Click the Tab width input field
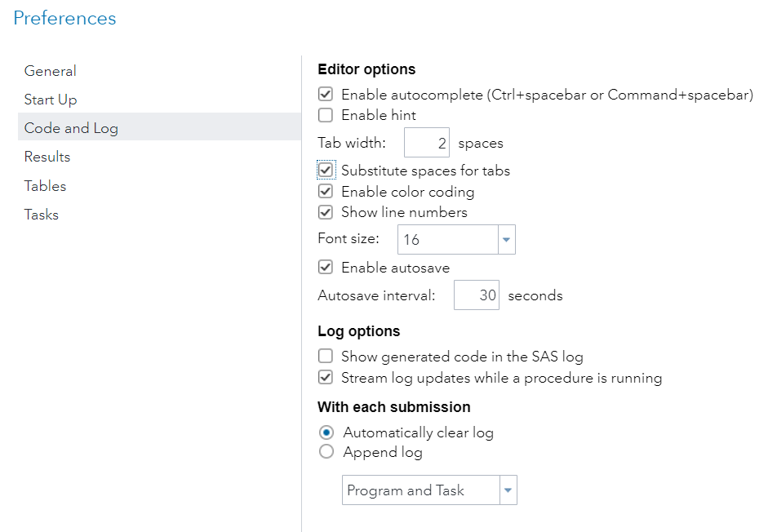Screen dimensions: 777x532 [x=427, y=144]
